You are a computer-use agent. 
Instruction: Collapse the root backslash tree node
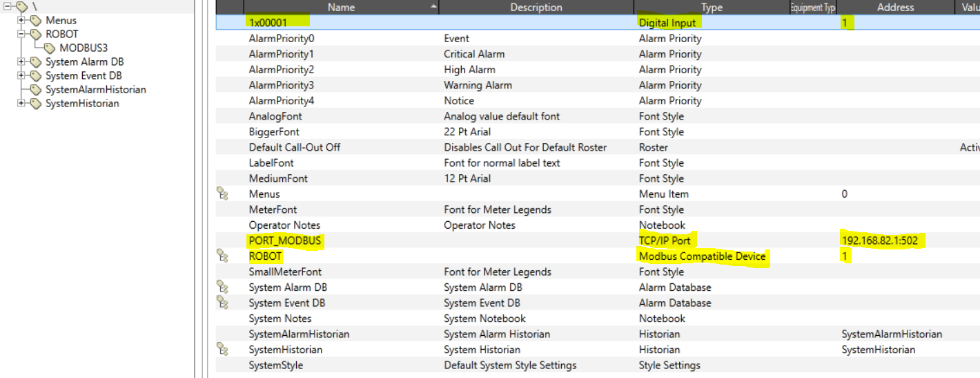tap(8, 6)
